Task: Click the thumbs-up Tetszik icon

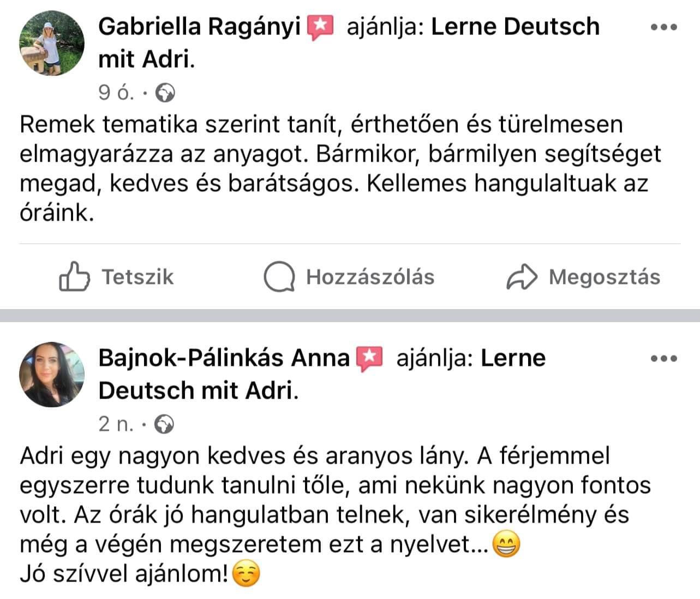Action: pos(73,277)
